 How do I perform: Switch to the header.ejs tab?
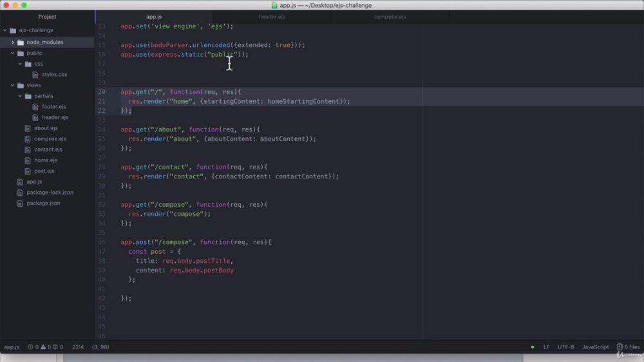click(x=272, y=17)
